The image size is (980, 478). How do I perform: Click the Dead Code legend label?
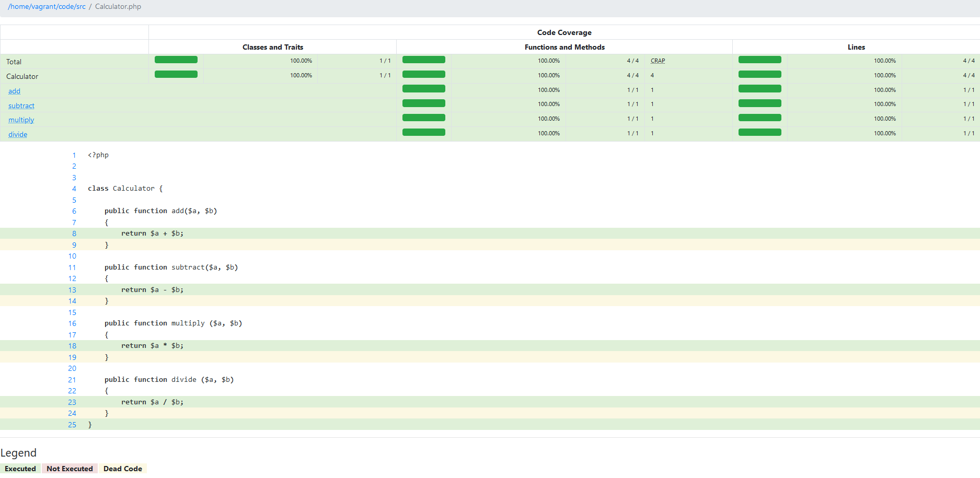(123, 469)
